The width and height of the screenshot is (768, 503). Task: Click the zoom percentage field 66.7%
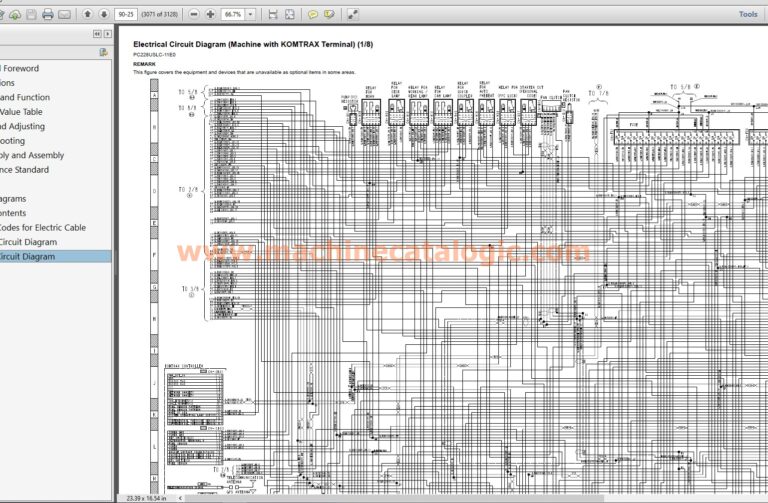[233, 14]
